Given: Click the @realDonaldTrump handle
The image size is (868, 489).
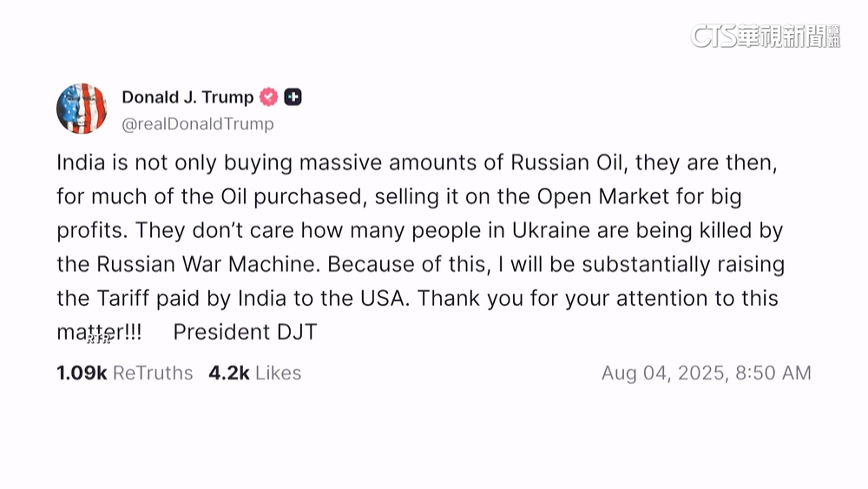Looking at the screenshot, I should coord(197,124).
